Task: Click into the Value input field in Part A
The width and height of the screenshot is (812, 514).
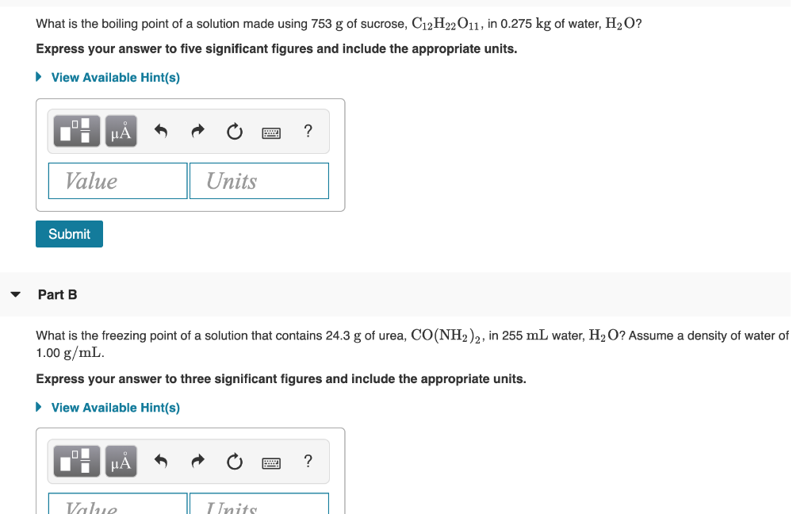Action: (117, 180)
